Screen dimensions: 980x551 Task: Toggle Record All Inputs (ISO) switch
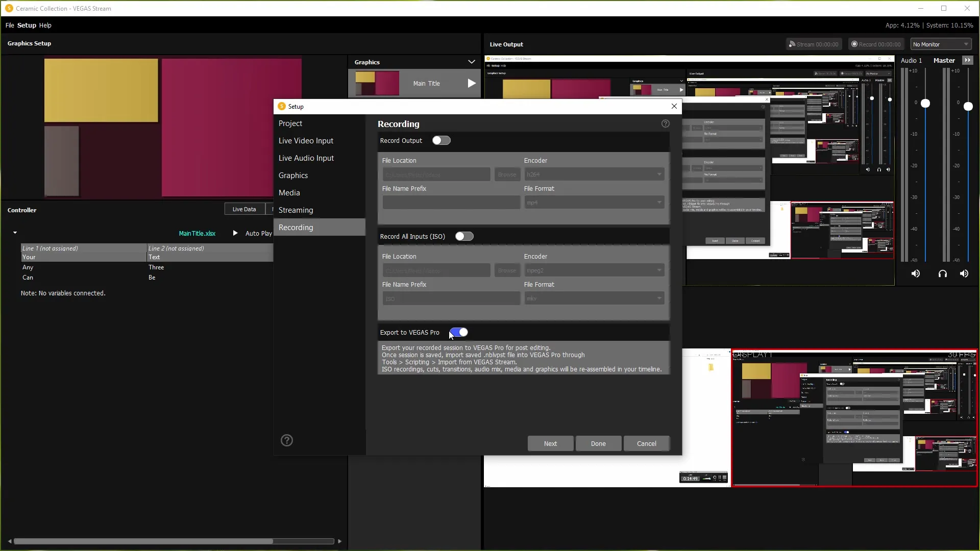point(464,236)
